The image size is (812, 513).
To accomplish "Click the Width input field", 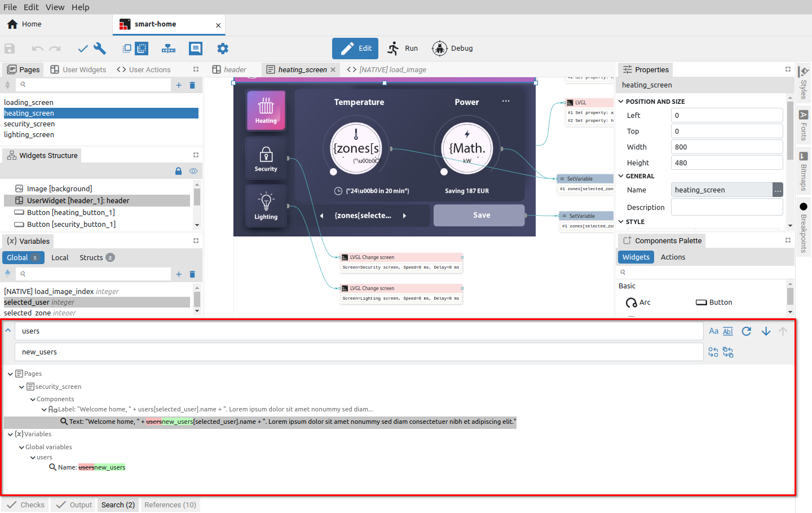I will (x=727, y=147).
